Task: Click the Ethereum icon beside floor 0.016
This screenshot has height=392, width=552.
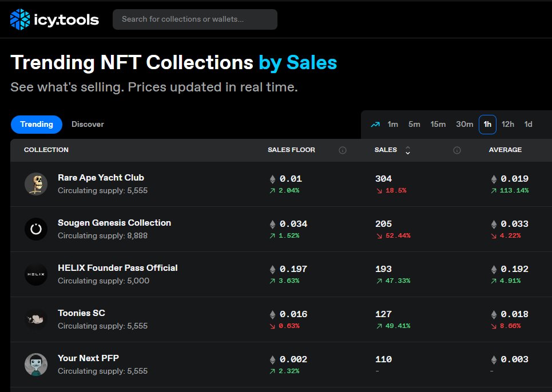Action: [x=272, y=315]
